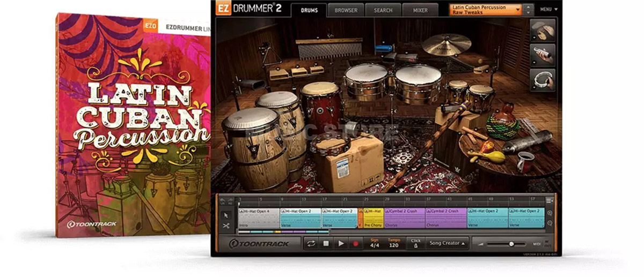Click the left timbale drum
The height and width of the screenshot is (277, 644).
367,82
